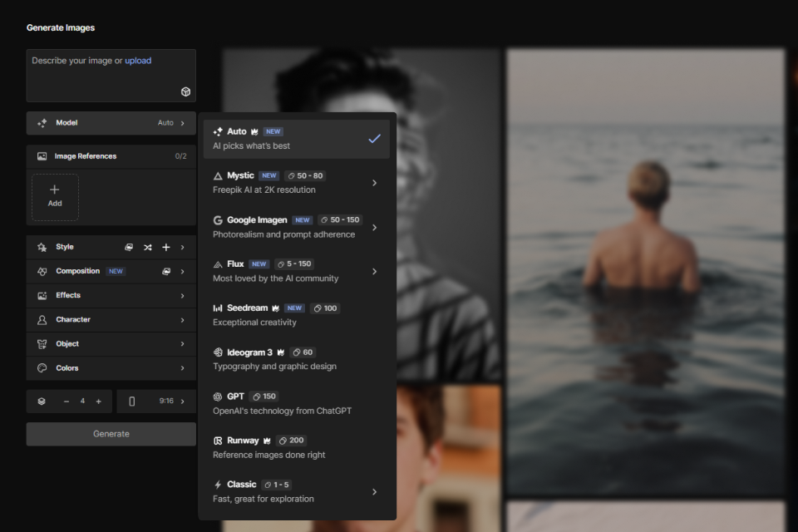Expand the Google Imagen submenu arrow

pos(374,227)
